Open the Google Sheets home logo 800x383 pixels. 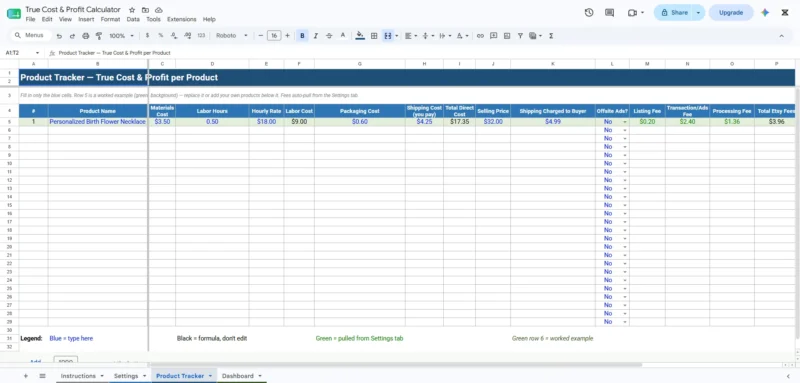click(14, 14)
